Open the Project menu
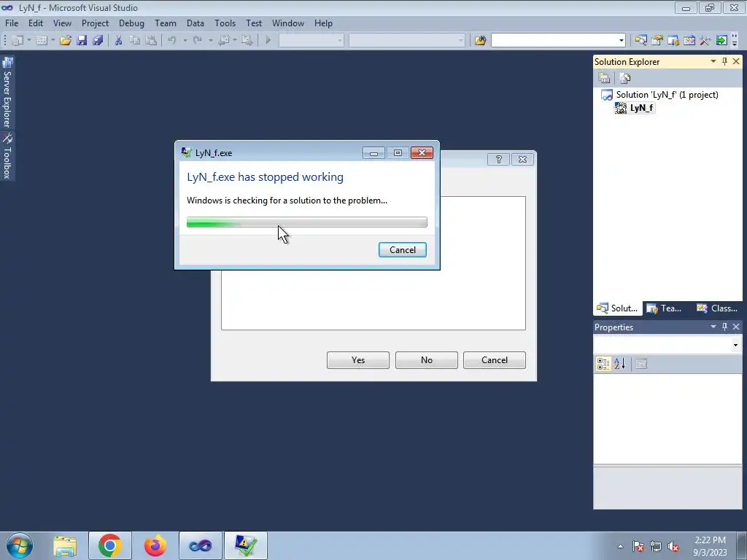Image resolution: width=747 pixels, height=560 pixels. [96, 23]
